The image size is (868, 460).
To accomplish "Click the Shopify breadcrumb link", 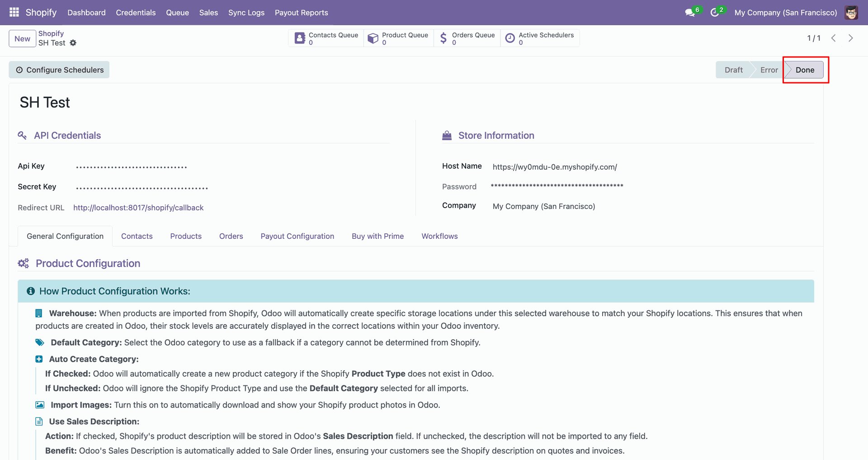I will pos(51,33).
